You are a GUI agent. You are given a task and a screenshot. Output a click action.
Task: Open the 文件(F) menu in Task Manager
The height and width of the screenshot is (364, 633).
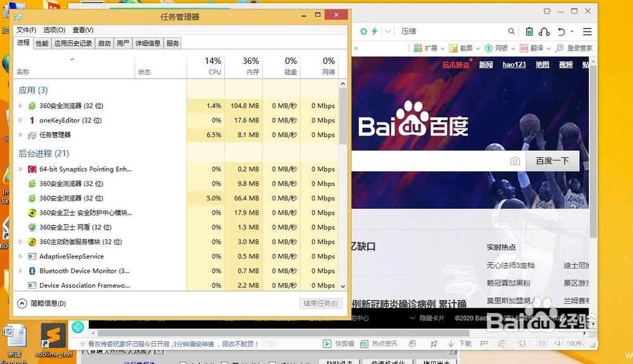click(26, 30)
